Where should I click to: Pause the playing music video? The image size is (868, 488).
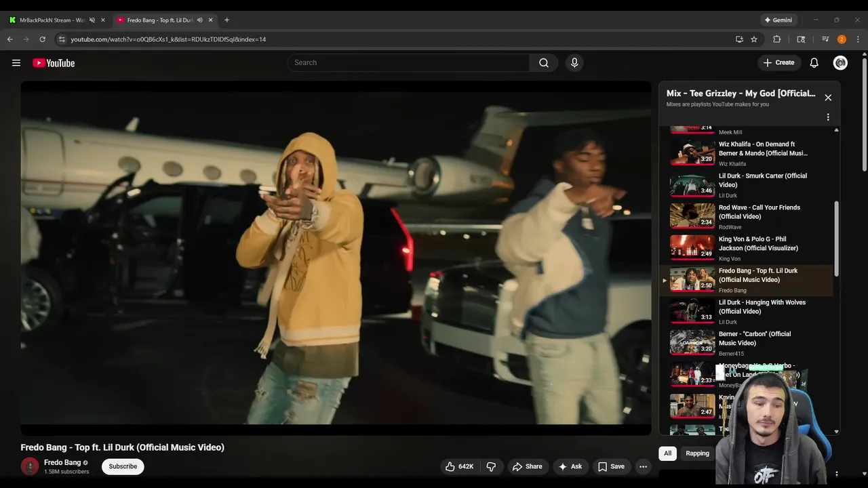click(336, 258)
